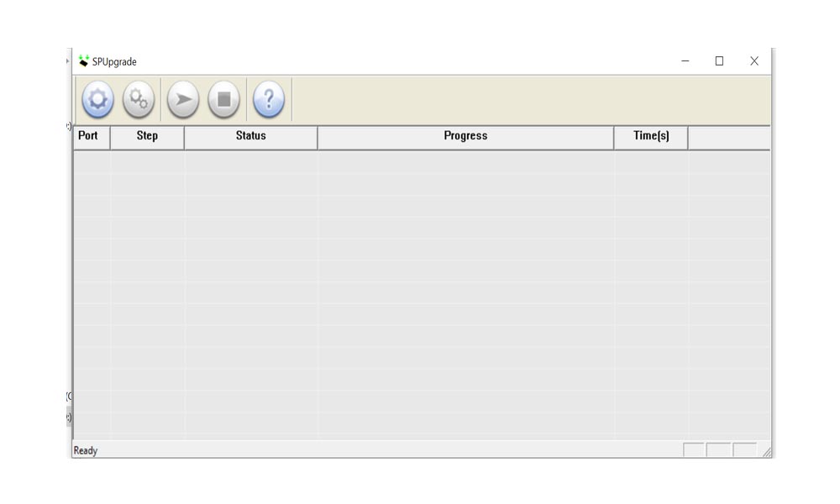Minimize the SPUpgrade window
Viewport: 840px width, 504px height.
(685, 61)
